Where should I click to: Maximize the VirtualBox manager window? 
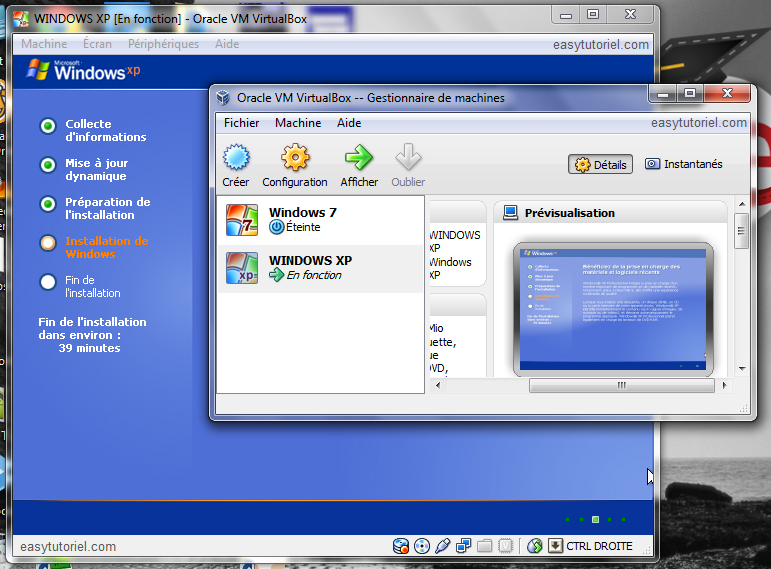(x=690, y=93)
